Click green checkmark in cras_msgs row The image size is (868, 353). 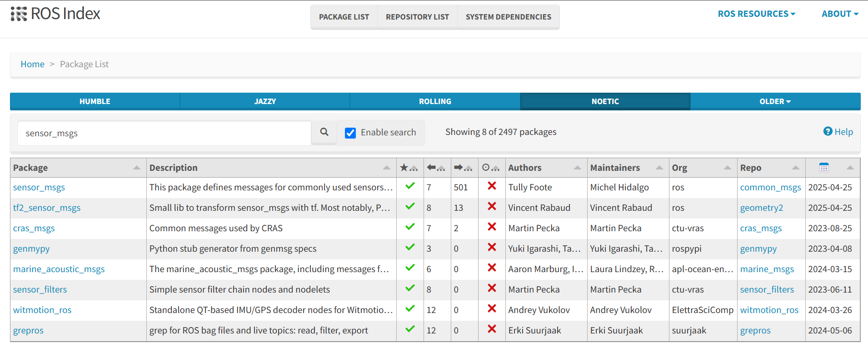tap(410, 227)
